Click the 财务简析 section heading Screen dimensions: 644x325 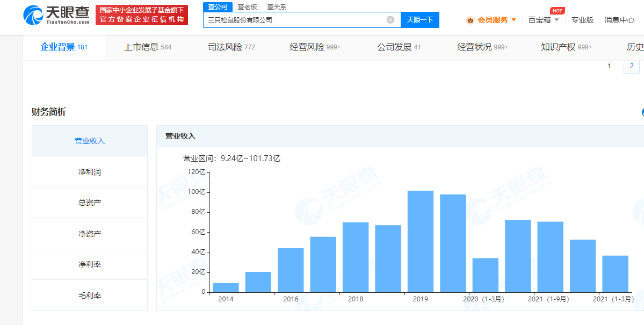coord(48,112)
